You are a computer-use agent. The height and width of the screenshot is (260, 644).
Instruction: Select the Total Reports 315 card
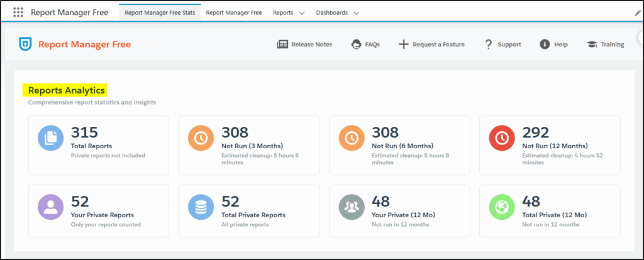pyautogui.click(x=99, y=145)
